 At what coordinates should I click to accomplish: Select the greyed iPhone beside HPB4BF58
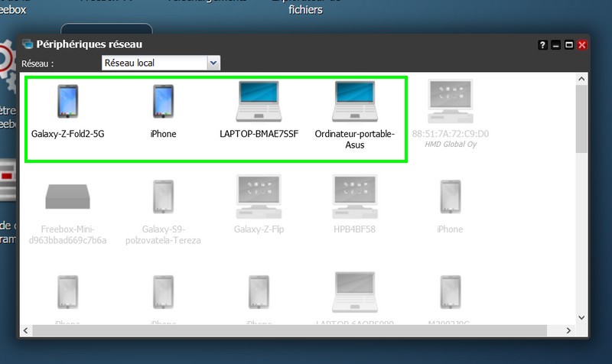coord(450,206)
